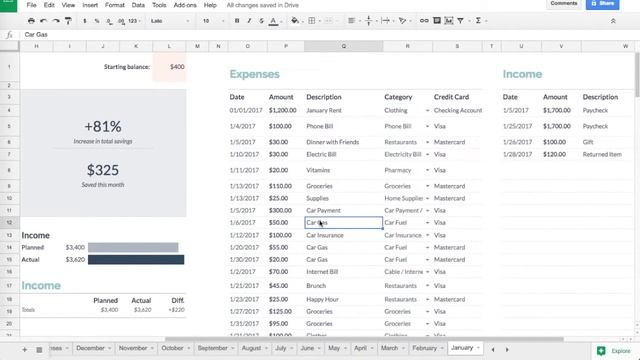Open the November tab dropdown arrow

[x=152, y=348]
